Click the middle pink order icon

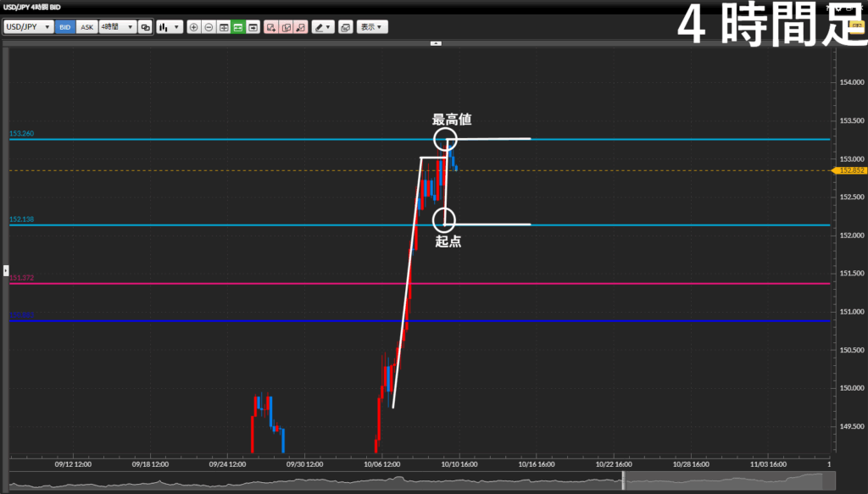[x=286, y=27]
